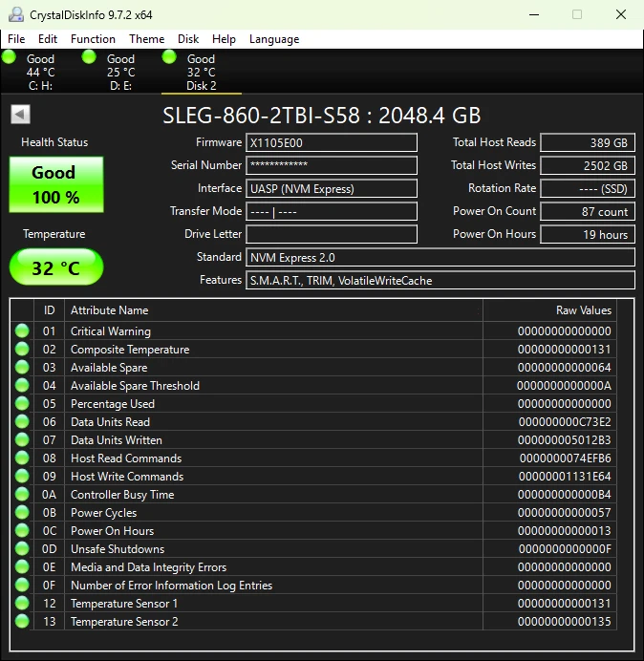Open the Edit menu

tap(47, 39)
